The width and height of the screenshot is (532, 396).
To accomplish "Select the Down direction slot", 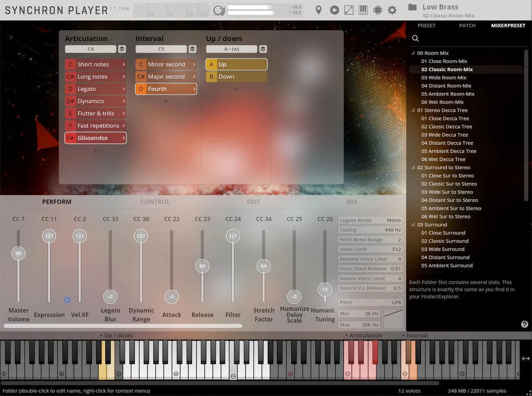I will (x=236, y=77).
